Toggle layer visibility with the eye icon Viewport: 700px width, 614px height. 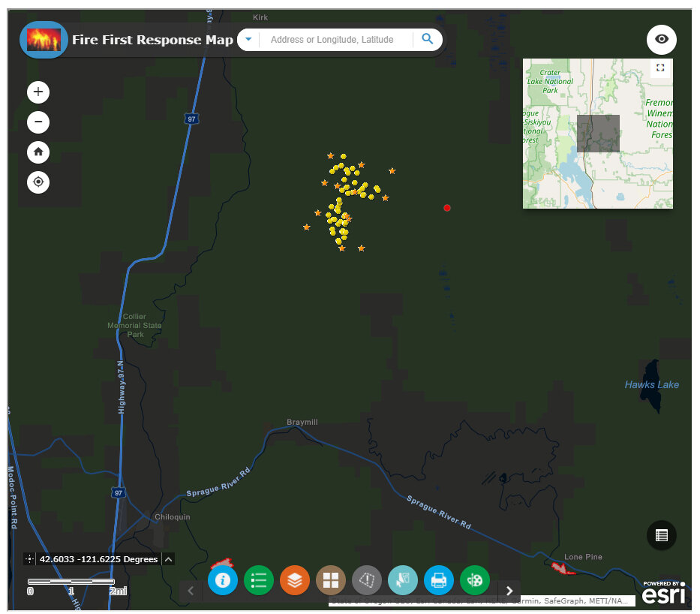coord(661,39)
